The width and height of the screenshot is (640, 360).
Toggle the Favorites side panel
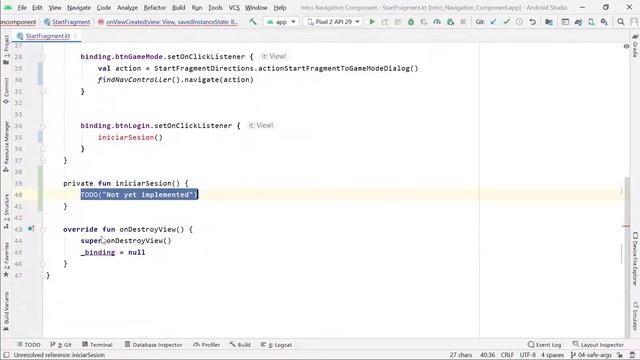(x=6, y=260)
